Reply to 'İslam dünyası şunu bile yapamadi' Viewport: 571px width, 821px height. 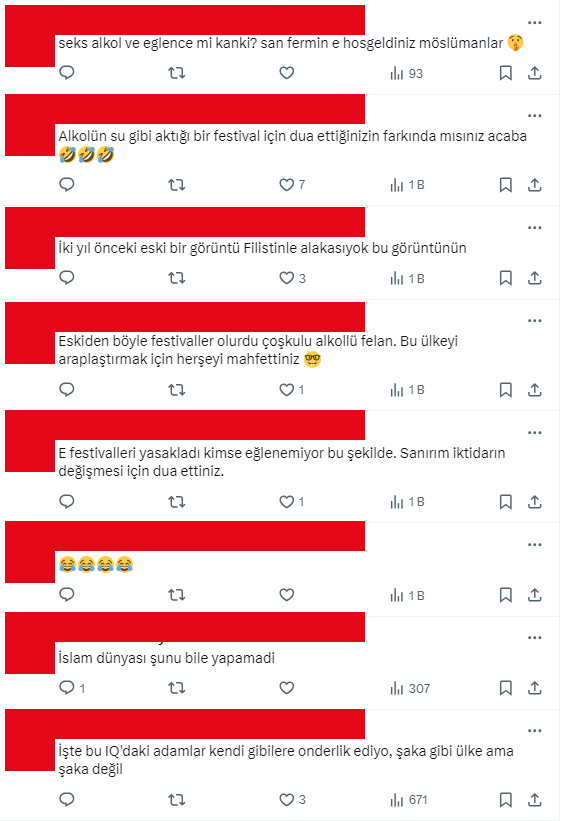pos(72,687)
